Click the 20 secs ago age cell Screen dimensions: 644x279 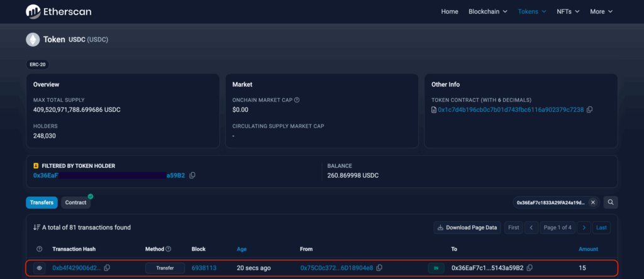pos(254,268)
